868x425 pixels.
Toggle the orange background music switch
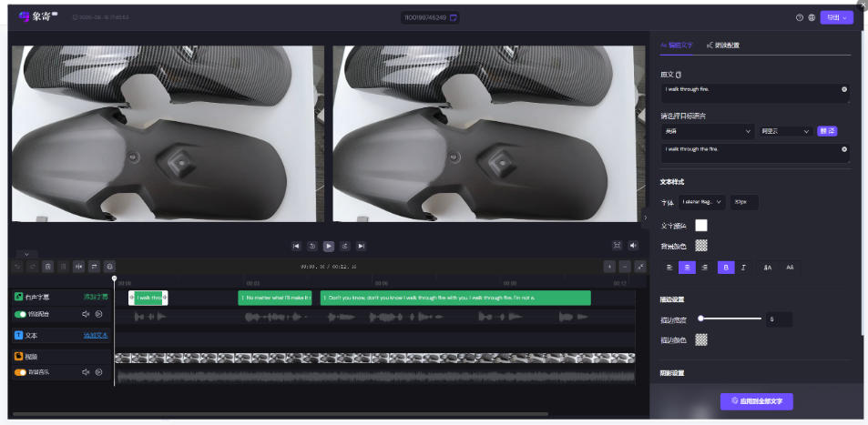20,372
